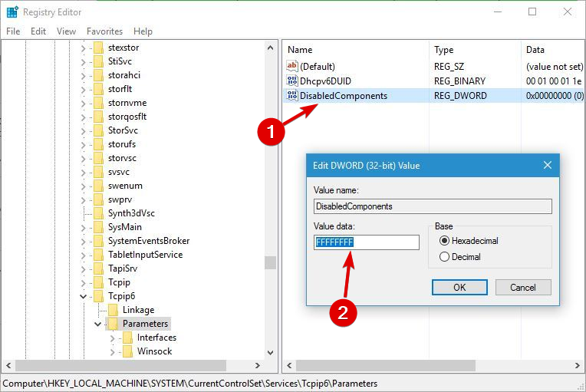Click the Registry Editor app icon in title bar
The width and height of the screenshot is (586, 392).
12,12
